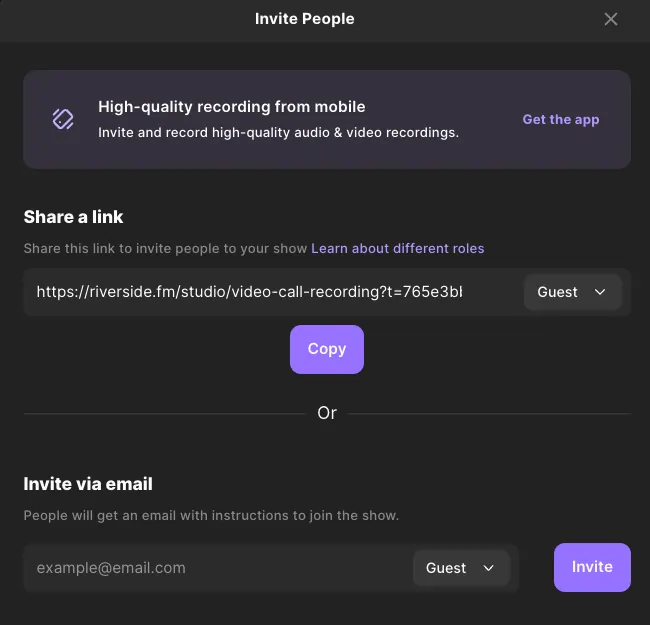Select the riverside.fm share link URL field

(x=250, y=292)
